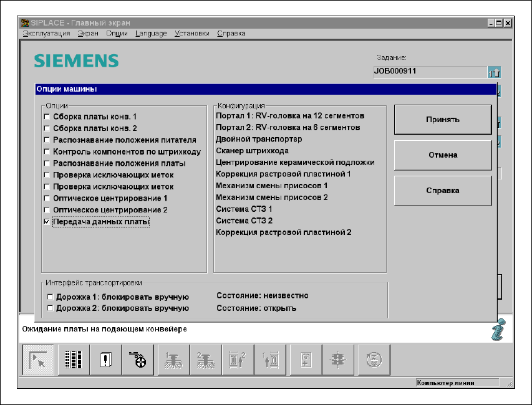Enable Сборка платы конв. 1 checkbox
The width and height of the screenshot is (532, 405).
pyautogui.click(x=47, y=117)
